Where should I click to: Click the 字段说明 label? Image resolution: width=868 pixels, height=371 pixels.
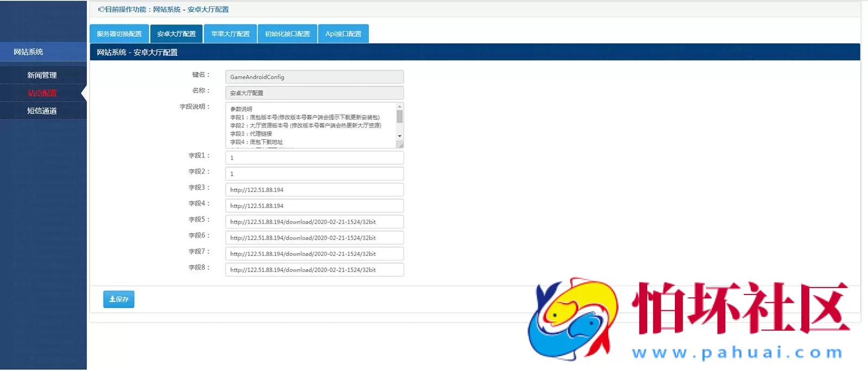194,107
